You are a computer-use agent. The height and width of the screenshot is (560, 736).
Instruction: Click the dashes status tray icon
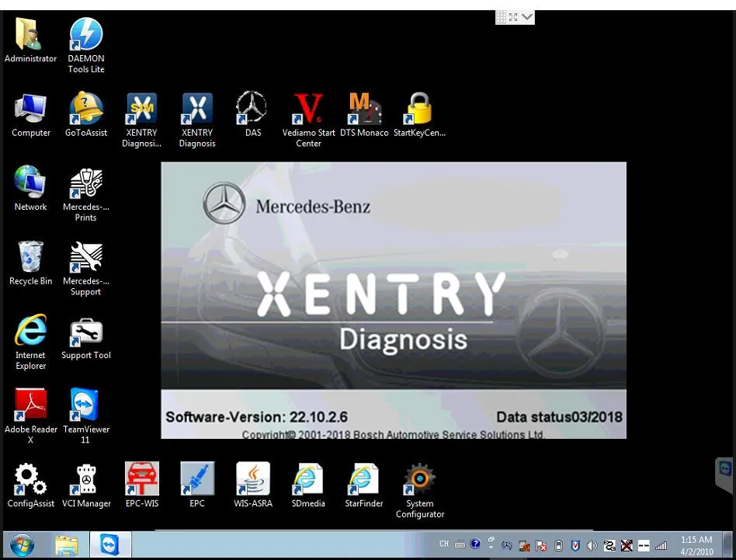coord(644,545)
